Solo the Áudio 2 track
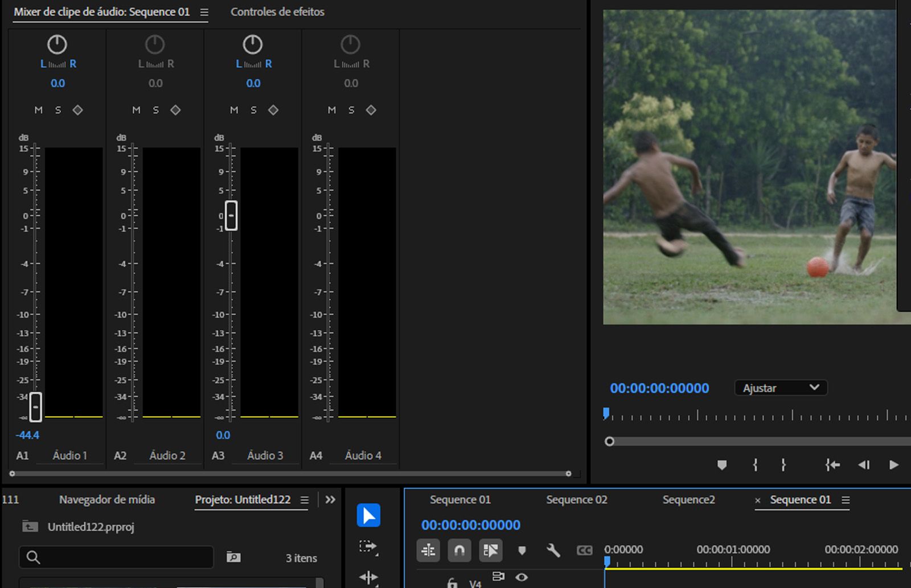Screen dimensions: 911x588 [x=155, y=110]
